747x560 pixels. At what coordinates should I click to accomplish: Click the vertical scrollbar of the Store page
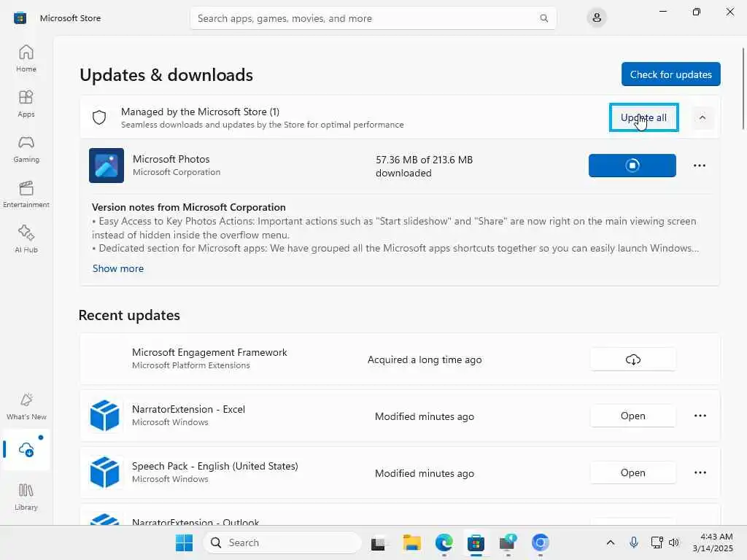(x=743, y=88)
